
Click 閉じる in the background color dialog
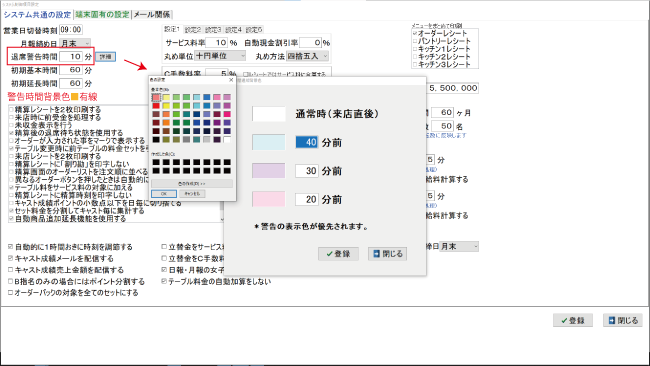click(387, 254)
